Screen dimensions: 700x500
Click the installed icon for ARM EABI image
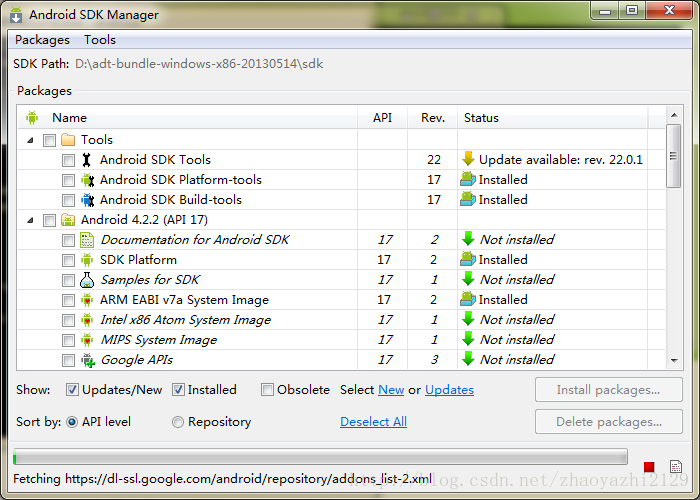tap(468, 299)
